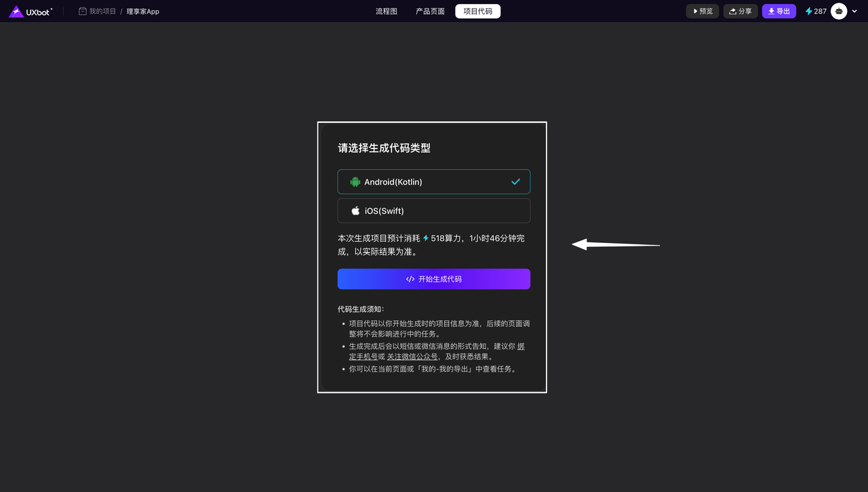Click the teal checkmark on Android option
This screenshot has width=868, height=492.
pyautogui.click(x=515, y=182)
